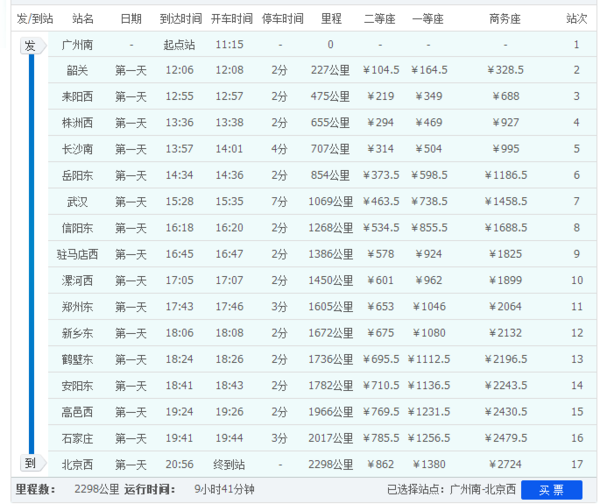
Task: Click station name 株洲西
Action: tap(77, 123)
